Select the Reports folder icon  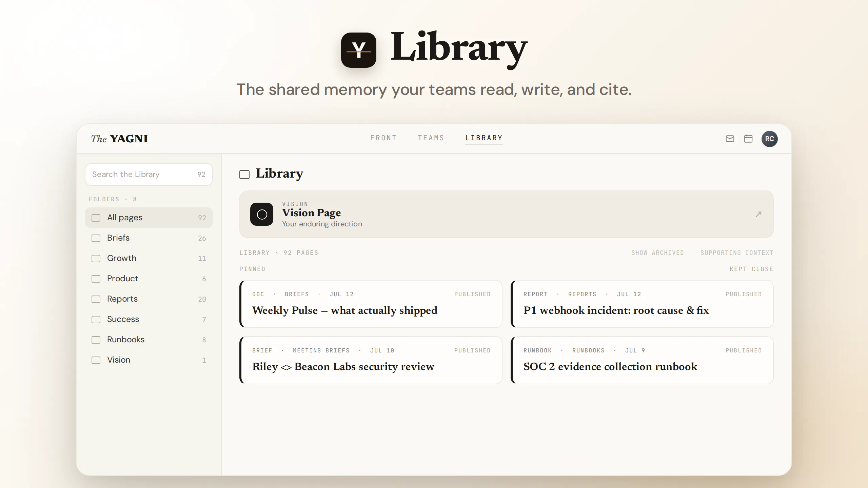(96, 299)
